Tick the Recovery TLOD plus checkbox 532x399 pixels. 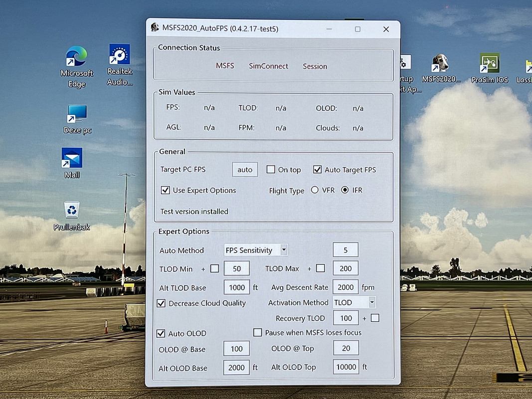pos(375,318)
